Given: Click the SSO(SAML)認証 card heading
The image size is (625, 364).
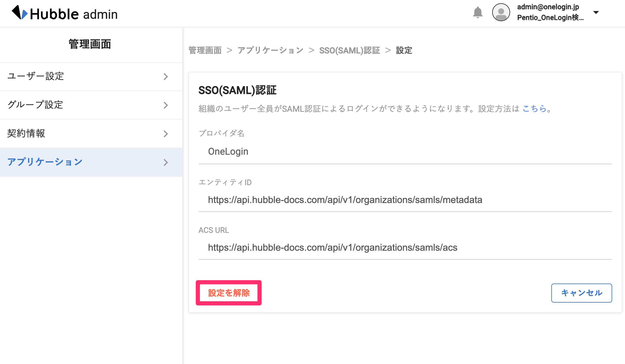Looking at the screenshot, I should [x=238, y=90].
